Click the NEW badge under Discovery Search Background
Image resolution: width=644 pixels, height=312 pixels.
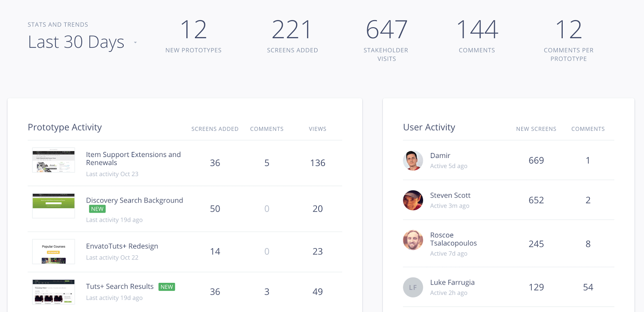[x=97, y=209]
